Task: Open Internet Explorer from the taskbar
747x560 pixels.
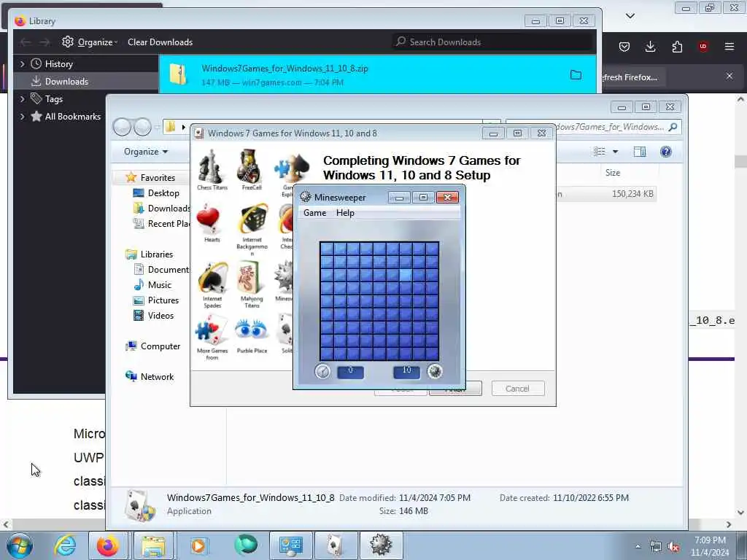Action: point(65,545)
